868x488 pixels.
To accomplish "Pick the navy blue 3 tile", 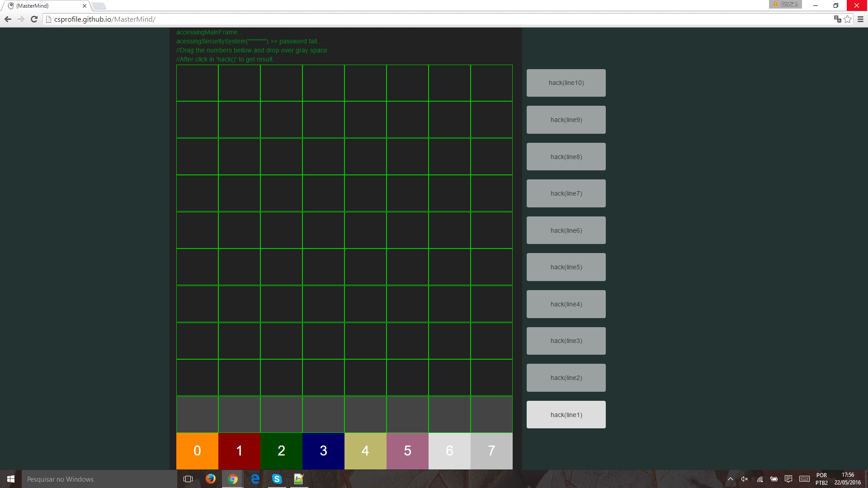I will [x=323, y=451].
